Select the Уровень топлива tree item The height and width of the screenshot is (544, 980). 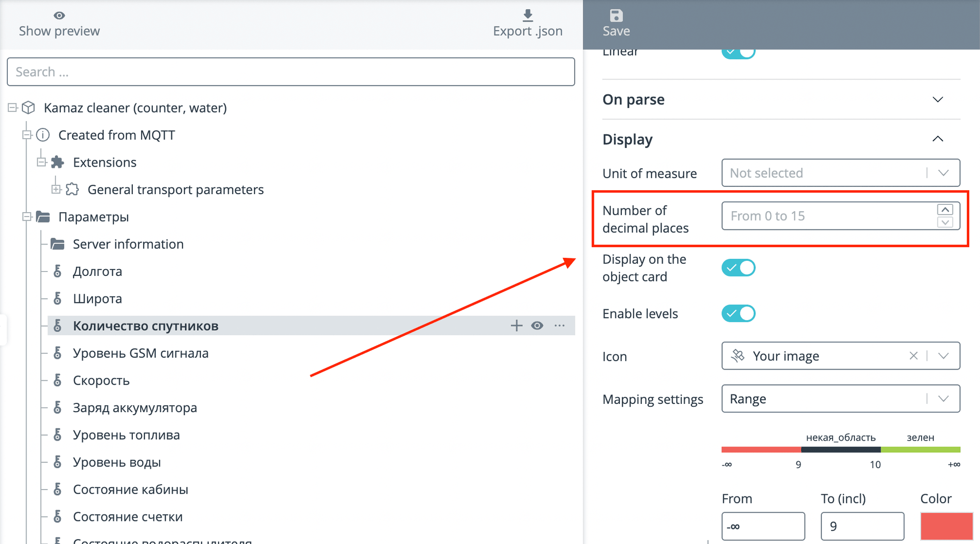point(126,435)
